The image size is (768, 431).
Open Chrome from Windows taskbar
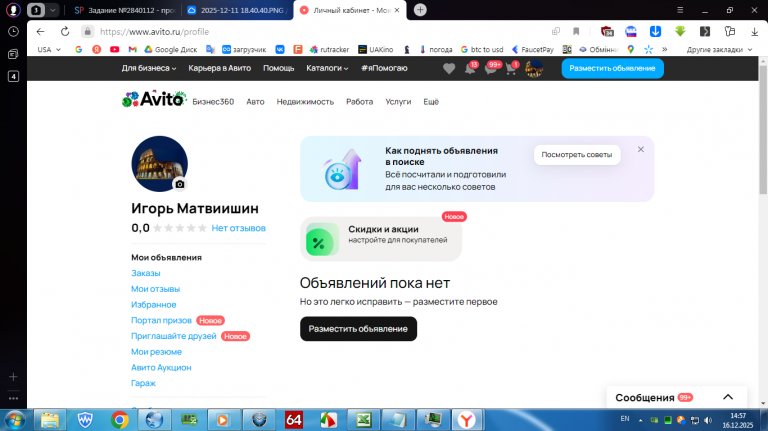120,420
